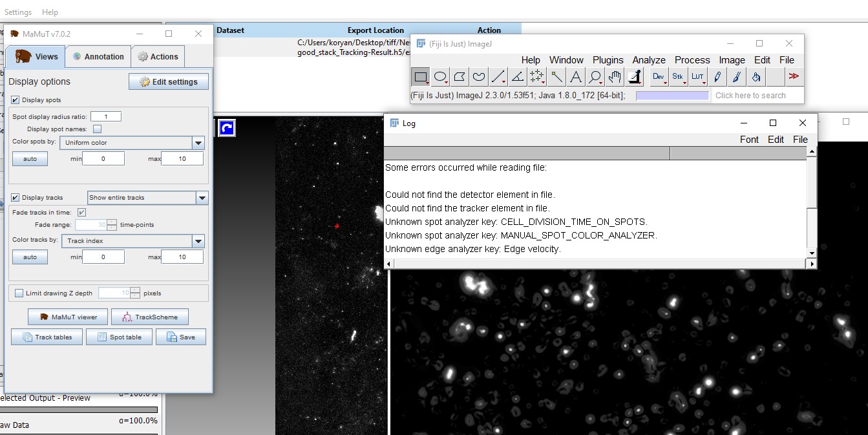Select the angle measurement tool
The image size is (868, 435).
517,76
